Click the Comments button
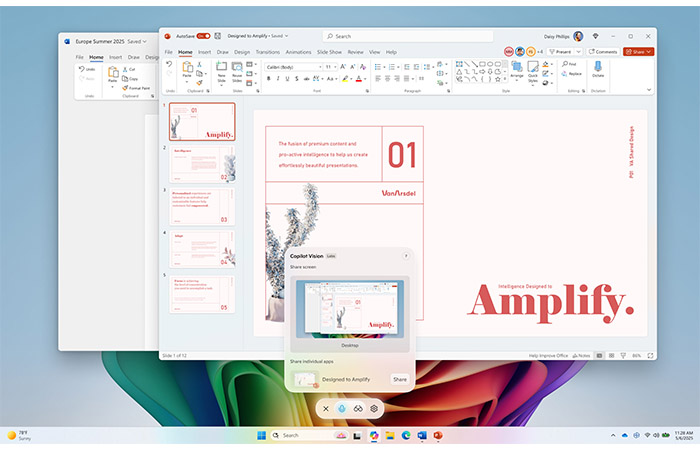The image size is (700, 450). point(603,52)
